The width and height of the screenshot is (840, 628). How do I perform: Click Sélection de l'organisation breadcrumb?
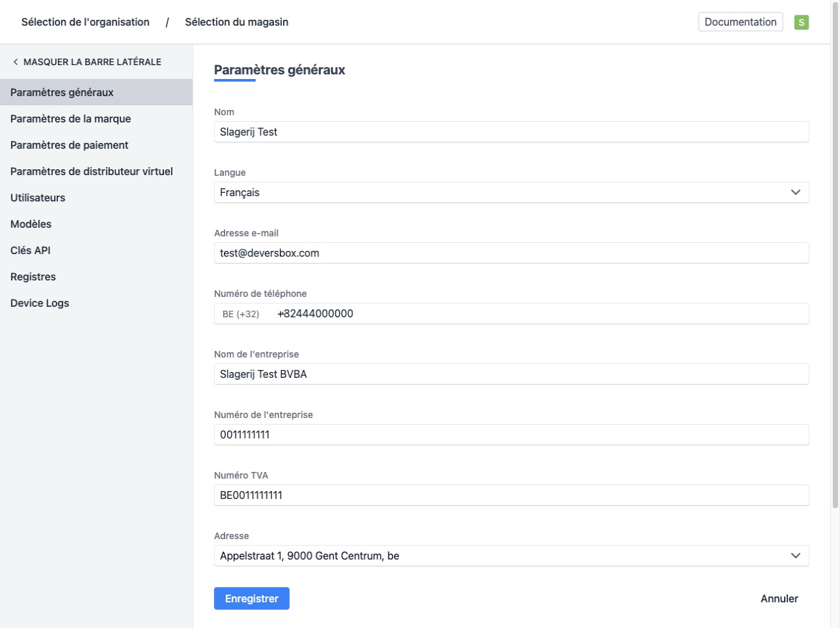pos(86,22)
